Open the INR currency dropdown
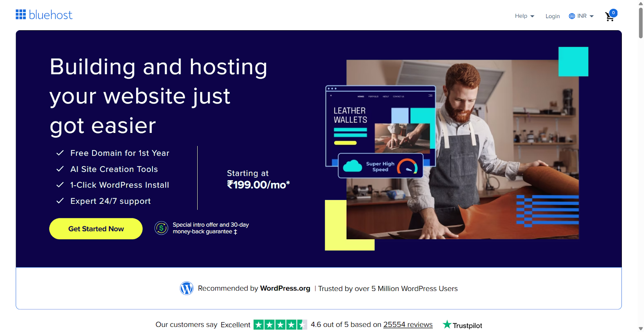The image size is (644, 332). tap(582, 16)
